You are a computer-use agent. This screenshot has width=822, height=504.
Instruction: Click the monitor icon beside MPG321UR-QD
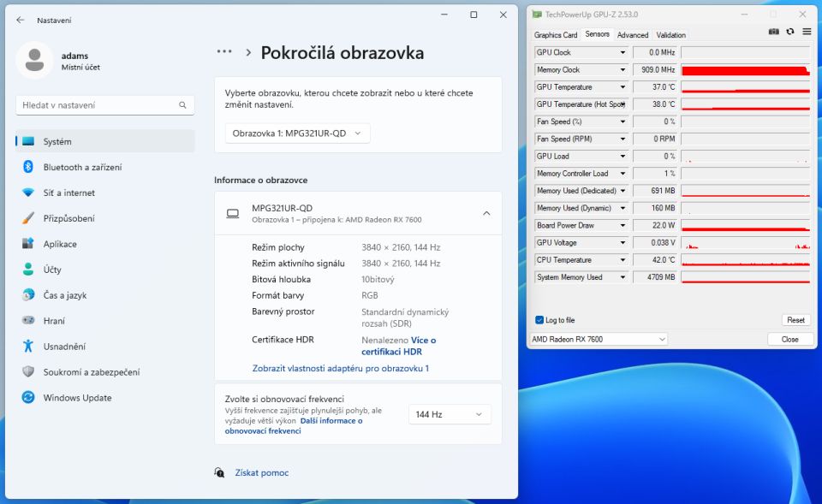233,213
